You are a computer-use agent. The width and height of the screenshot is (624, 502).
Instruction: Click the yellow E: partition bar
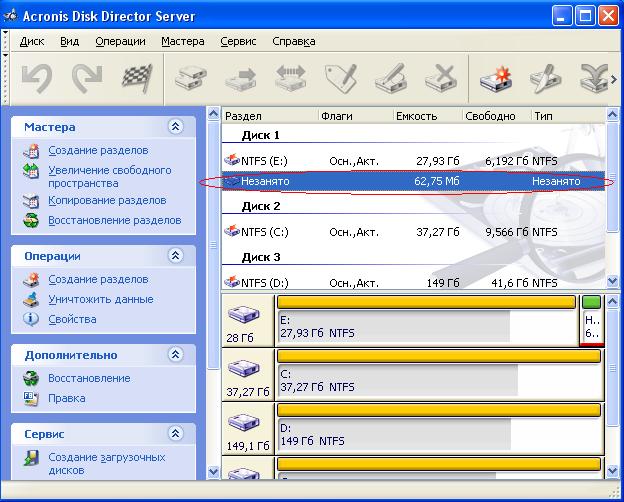click(x=426, y=302)
